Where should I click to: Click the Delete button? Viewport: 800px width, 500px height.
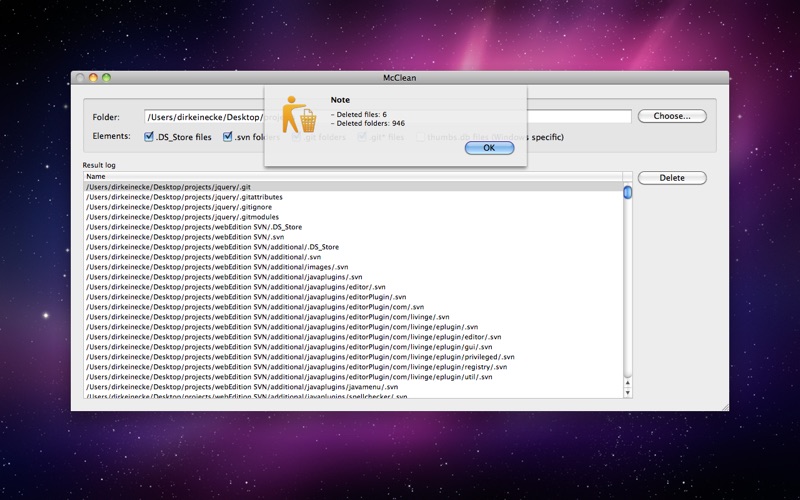click(x=672, y=178)
